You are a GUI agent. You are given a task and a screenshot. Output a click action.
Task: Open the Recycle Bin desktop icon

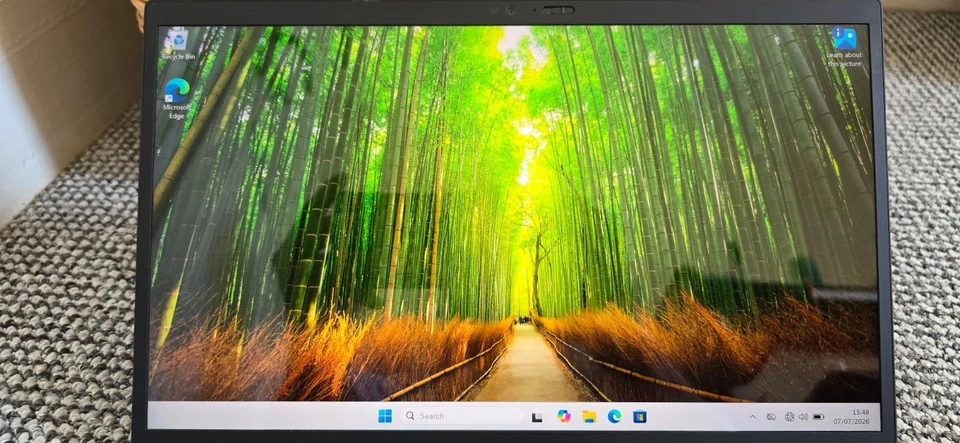[179, 45]
